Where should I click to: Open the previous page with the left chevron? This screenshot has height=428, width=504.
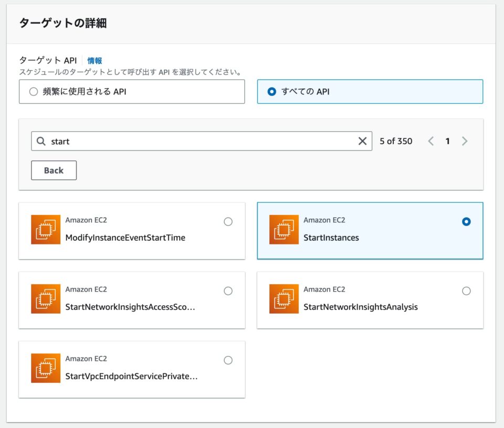pos(430,141)
